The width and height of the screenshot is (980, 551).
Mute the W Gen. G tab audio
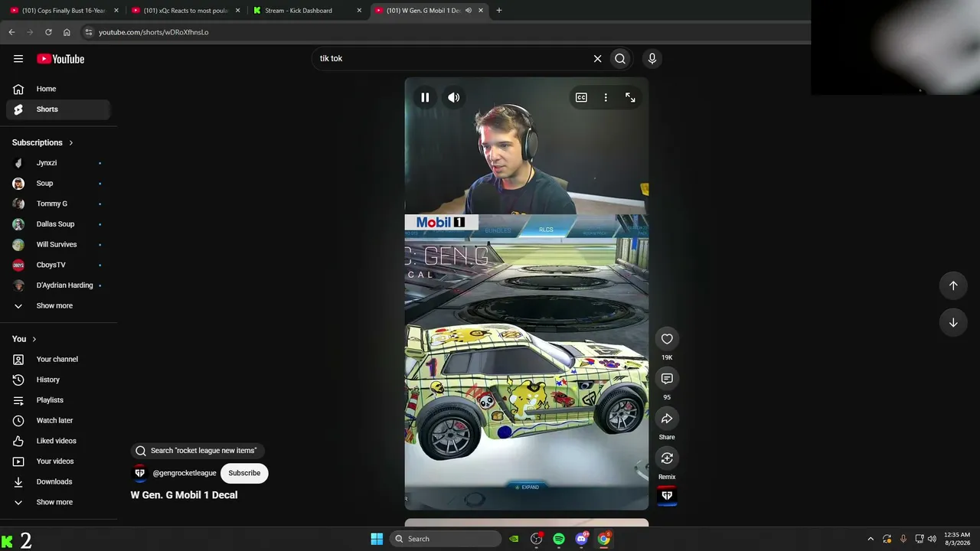(468, 11)
